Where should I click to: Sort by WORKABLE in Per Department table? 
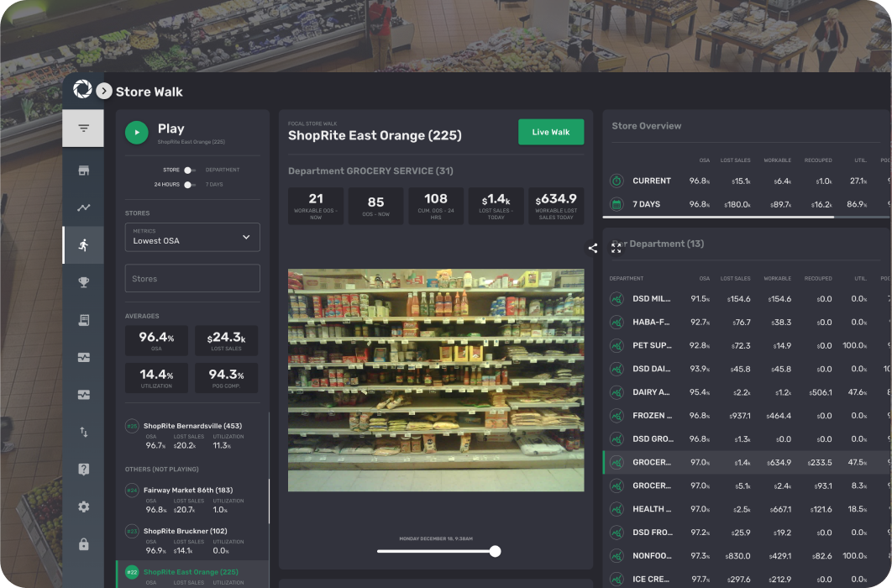pyautogui.click(x=777, y=279)
